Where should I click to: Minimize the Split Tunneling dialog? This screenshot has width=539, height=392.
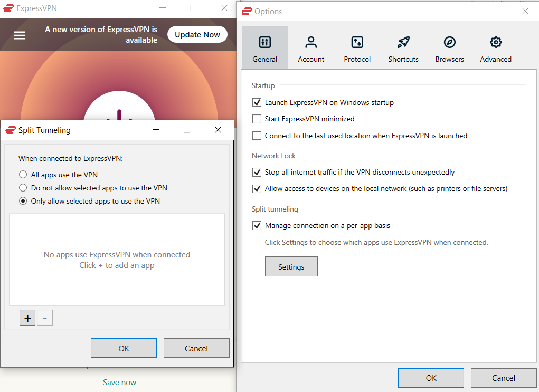(156, 130)
